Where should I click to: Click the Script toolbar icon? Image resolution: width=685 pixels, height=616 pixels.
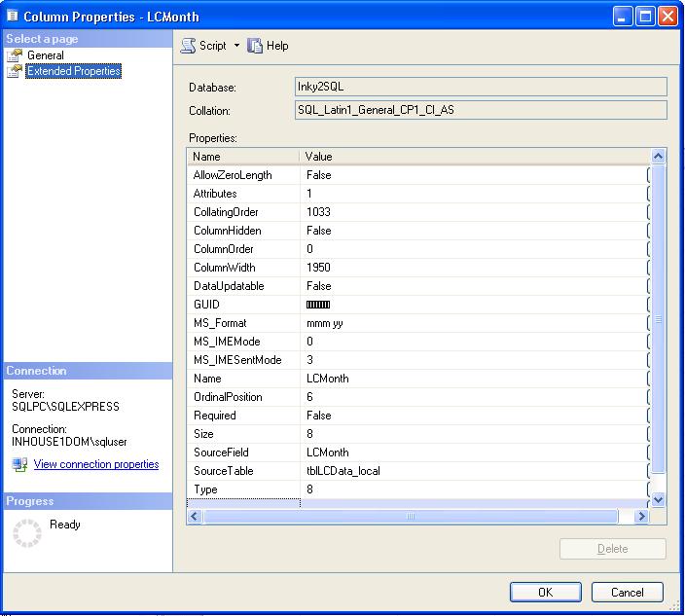click(x=189, y=46)
